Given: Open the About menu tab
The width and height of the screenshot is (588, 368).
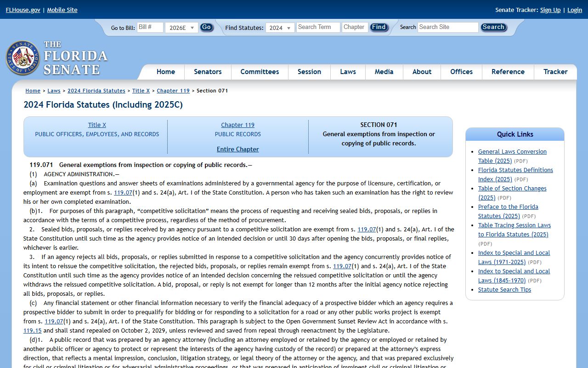Looking at the screenshot, I should pos(422,72).
